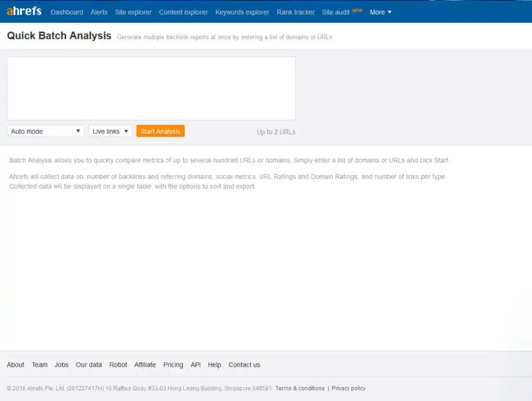Open Content explorer

pos(183,12)
